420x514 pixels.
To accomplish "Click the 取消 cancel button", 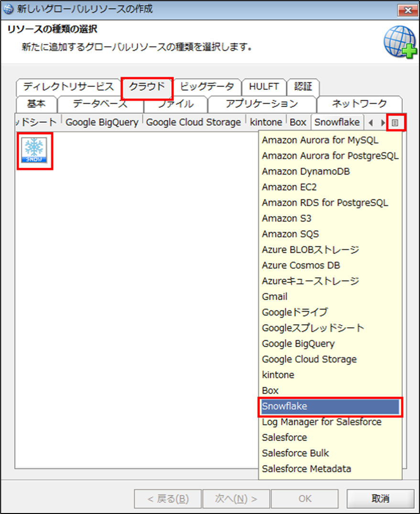I will click(380, 499).
